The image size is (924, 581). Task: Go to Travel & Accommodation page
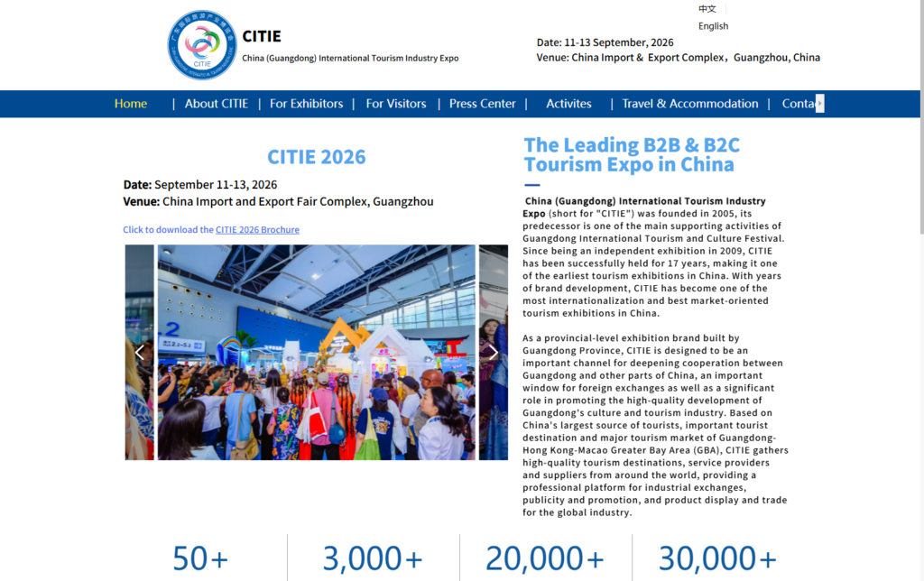coord(690,104)
